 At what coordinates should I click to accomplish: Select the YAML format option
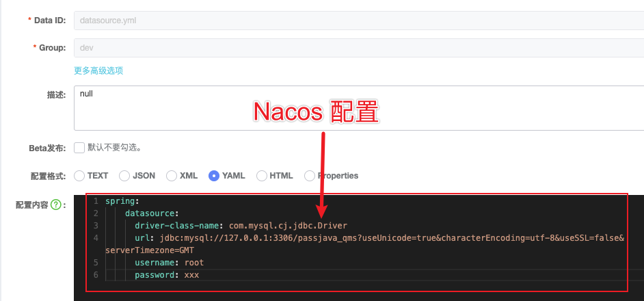click(x=214, y=176)
